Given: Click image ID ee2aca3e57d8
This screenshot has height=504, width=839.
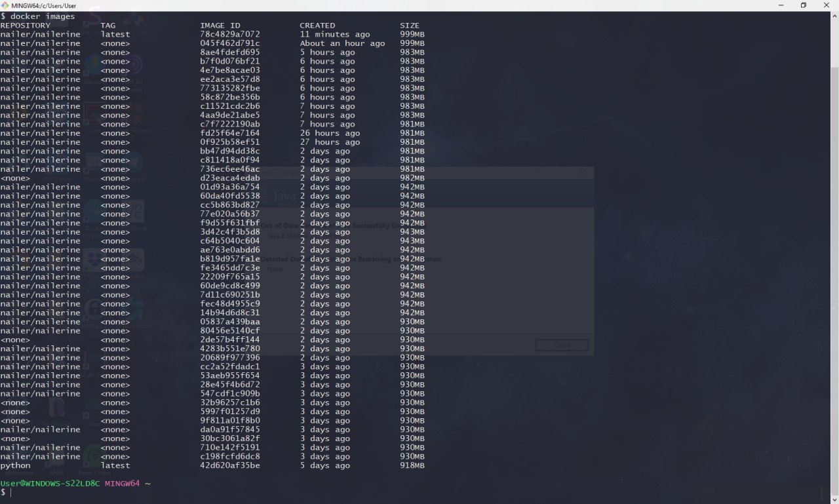Looking at the screenshot, I should [x=230, y=79].
